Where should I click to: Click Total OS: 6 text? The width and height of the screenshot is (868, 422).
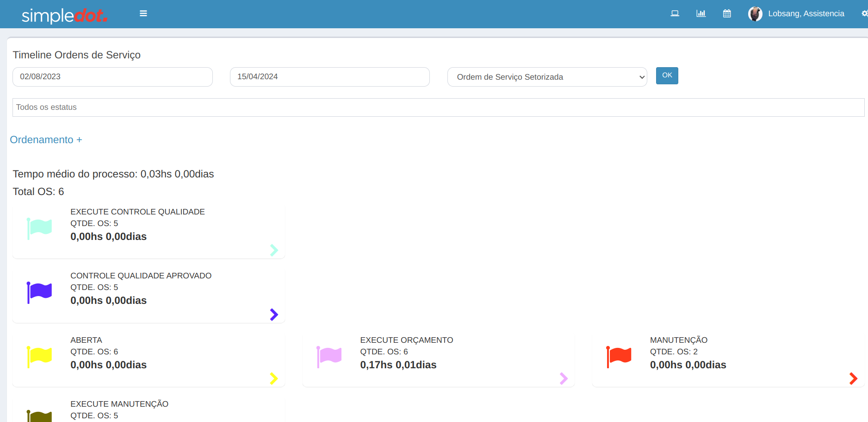click(x=38, y=192)
